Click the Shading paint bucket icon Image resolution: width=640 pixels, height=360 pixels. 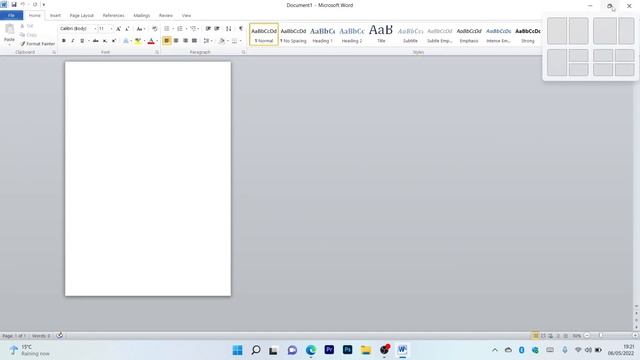coord(222,41)
